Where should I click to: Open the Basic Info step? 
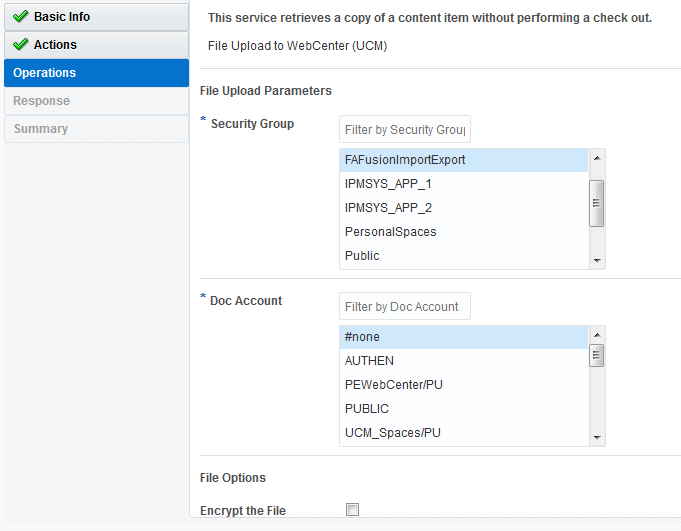pyautogui.click(x=96, y=17)
